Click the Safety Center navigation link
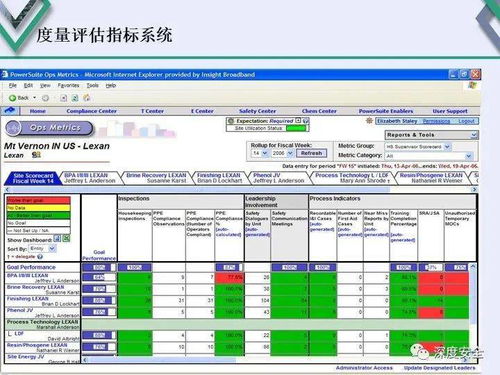Image resolution: width=500 pixels, height=375 pixels. click(x=257, y=111)
